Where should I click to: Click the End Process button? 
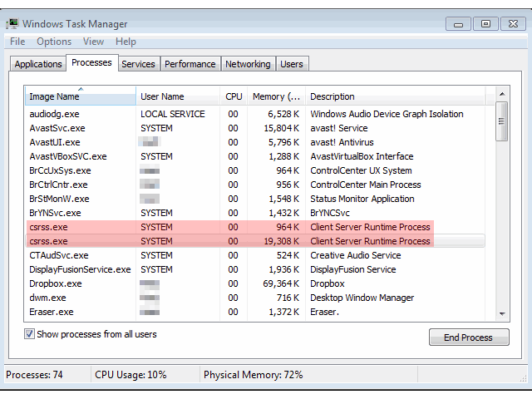coord(469,337)
